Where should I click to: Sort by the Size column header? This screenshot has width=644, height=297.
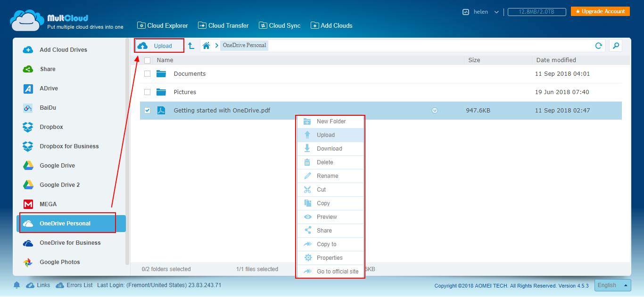point(474,60)
